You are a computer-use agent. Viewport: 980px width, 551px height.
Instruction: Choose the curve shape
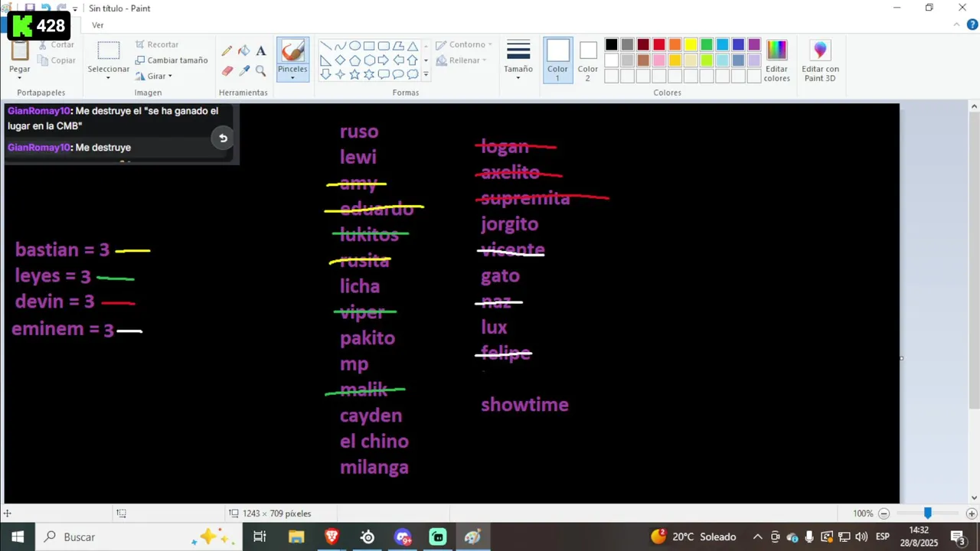(x=340, y=46)
